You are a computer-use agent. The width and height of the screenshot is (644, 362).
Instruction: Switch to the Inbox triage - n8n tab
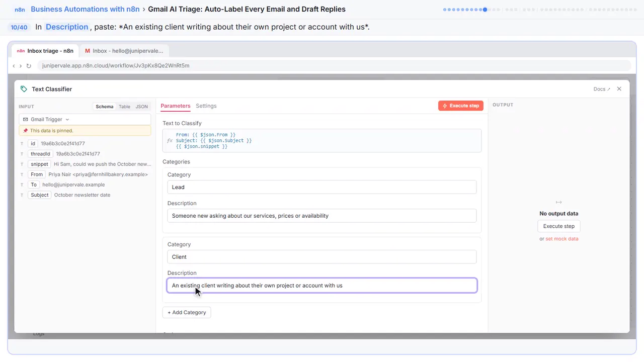point(45,51)
